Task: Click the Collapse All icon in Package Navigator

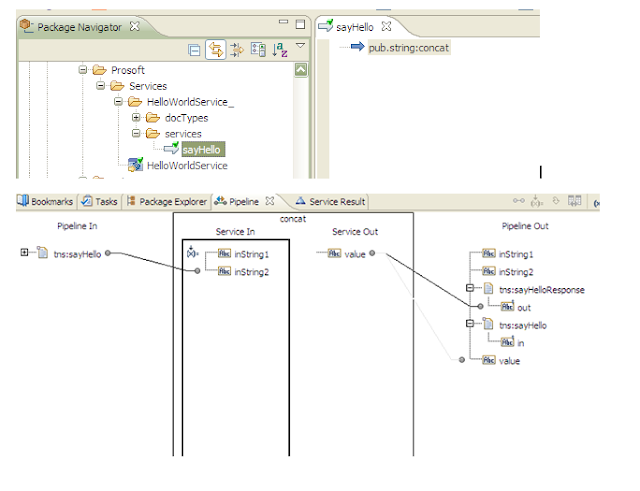Action: [194, 50]
